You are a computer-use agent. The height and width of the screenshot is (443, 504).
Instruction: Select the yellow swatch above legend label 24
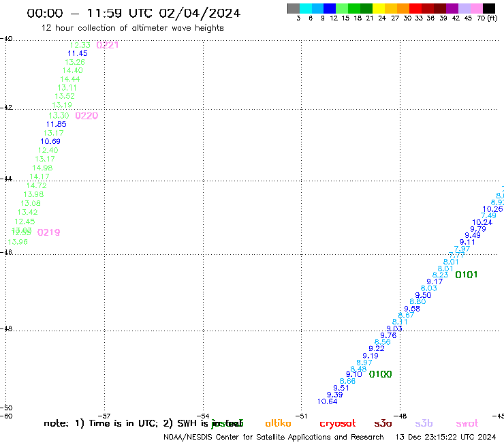pos(379,8)
